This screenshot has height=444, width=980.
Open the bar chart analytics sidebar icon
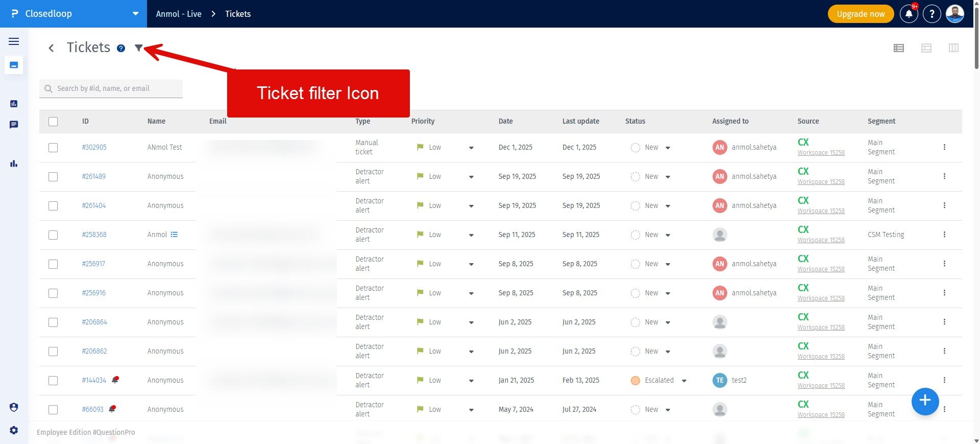click(x=14, y=163)
